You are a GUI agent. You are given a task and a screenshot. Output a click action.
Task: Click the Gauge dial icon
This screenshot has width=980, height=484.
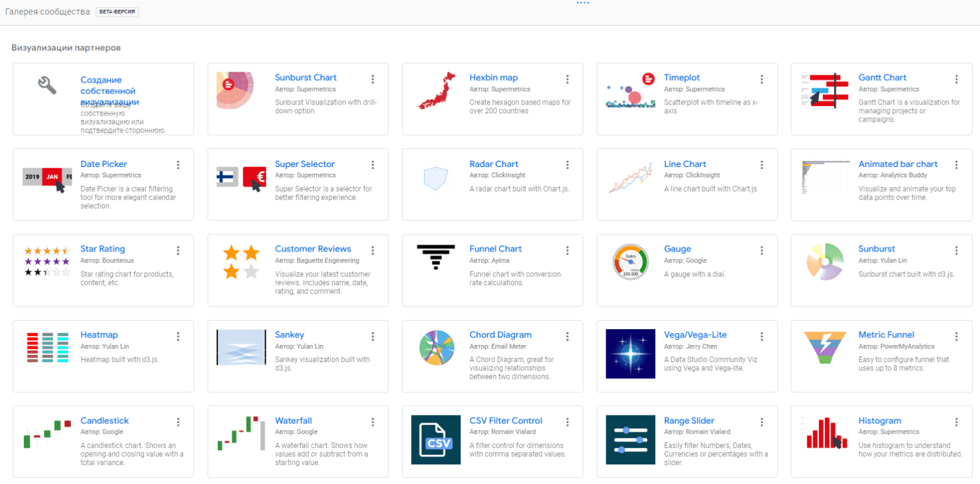630,262
